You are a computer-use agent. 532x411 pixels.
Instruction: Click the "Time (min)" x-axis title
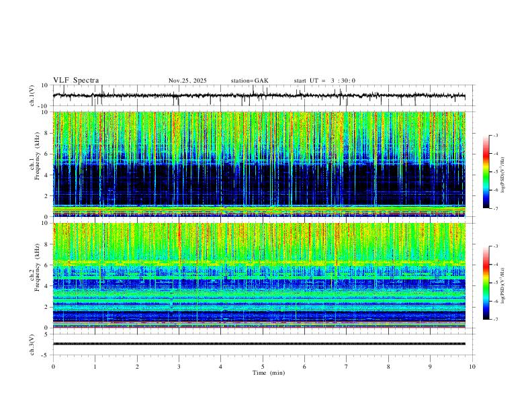(x=269, y=373)
